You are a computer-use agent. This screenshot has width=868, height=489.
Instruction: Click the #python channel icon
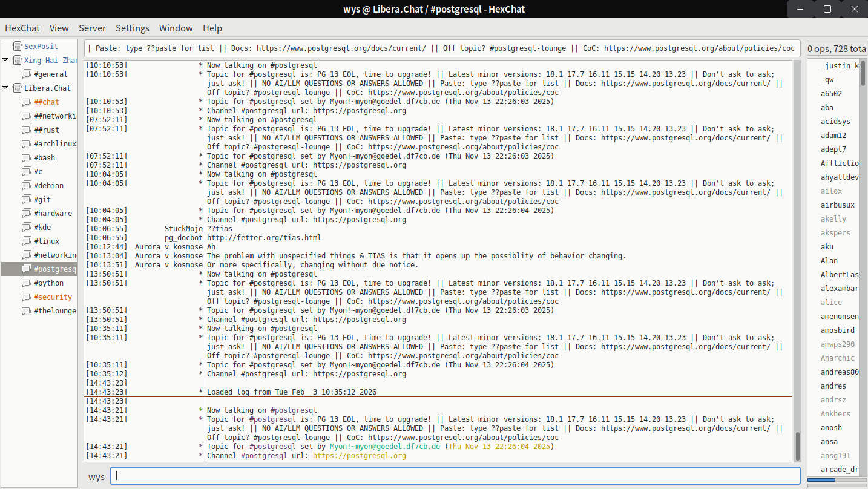click(x=26, y=283)
